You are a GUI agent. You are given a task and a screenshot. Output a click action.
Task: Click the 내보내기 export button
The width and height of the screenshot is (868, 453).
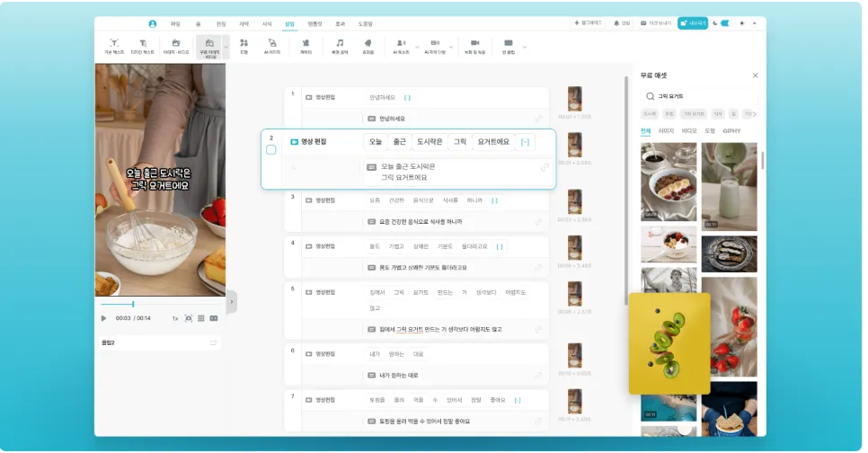coord(693,23)
